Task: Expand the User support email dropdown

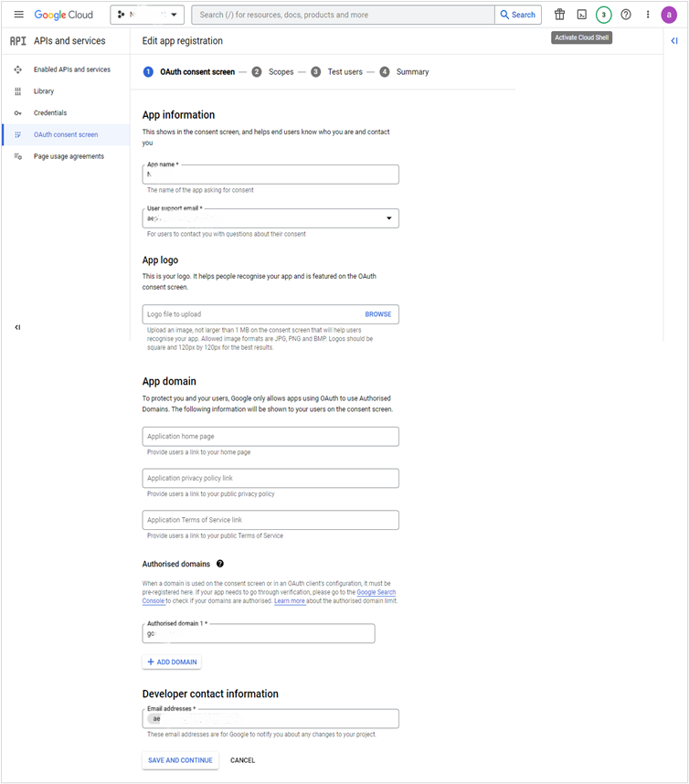Action: point(389,218)
